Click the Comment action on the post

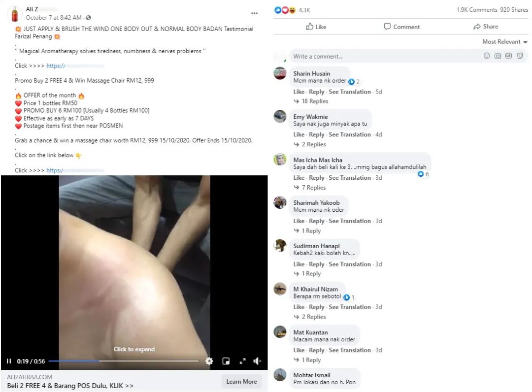tap(402, 27)
